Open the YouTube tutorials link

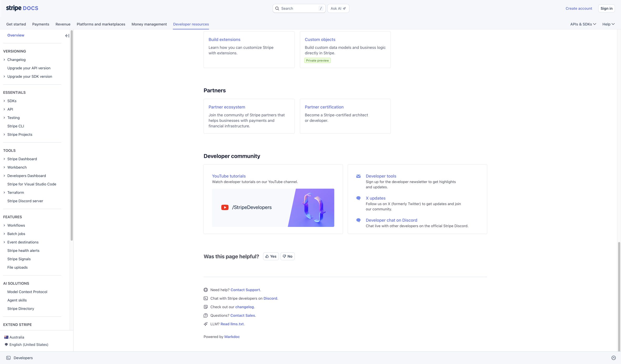(229, 176)
